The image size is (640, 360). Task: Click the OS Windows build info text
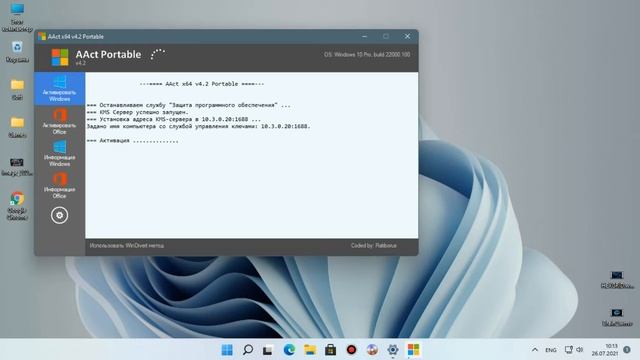pyautogui.click(x=367, y=54)
